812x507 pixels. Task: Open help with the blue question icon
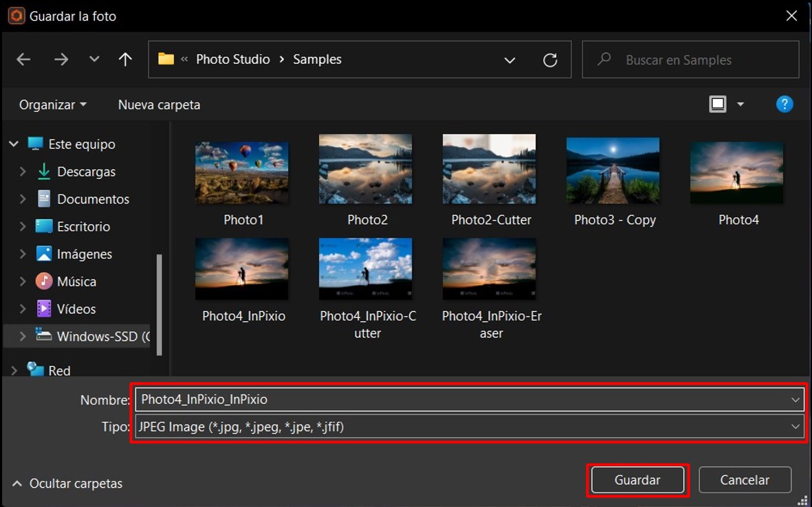pyautogui.click(x=784, y=104)
